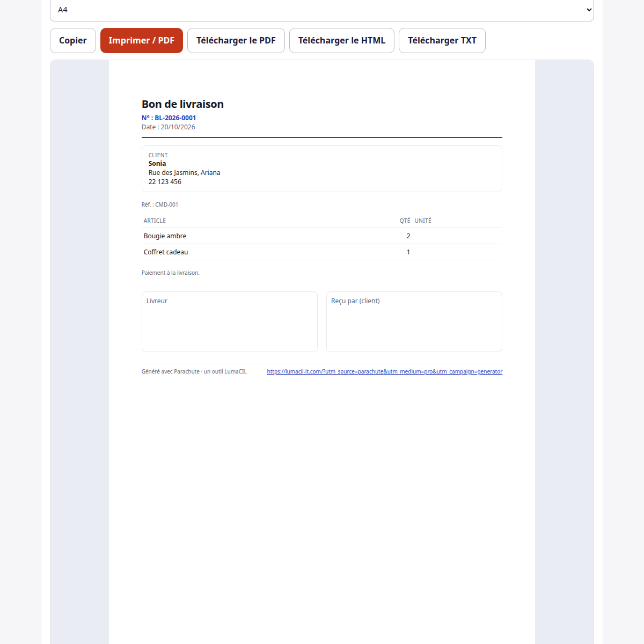
Task: Click Télécharger le PDF button
Action: (236, 41)
